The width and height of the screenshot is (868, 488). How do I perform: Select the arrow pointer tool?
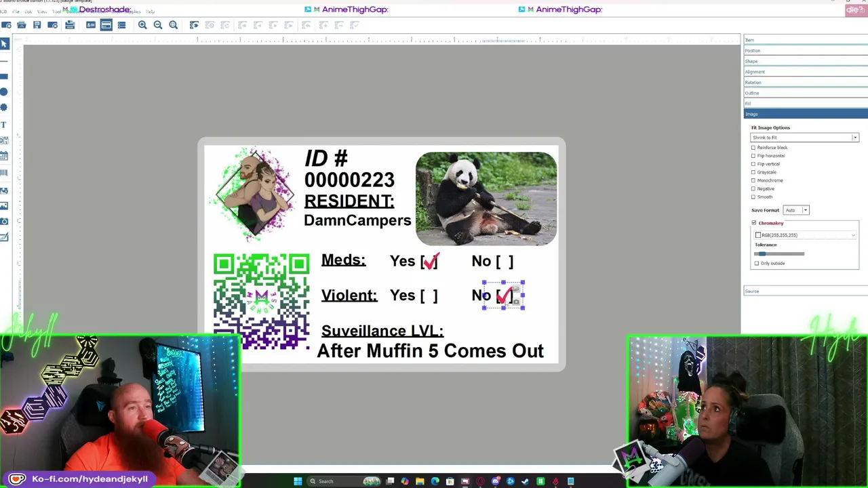coord(4,44)
